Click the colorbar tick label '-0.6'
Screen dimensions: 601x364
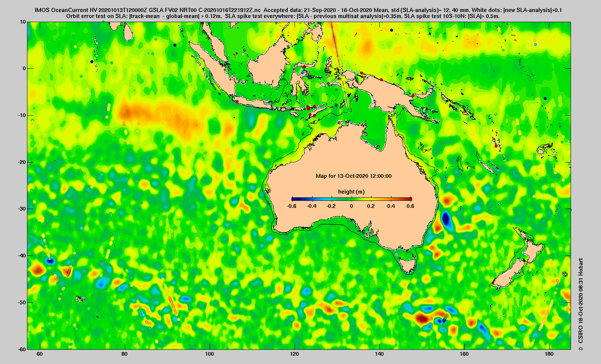tap(291, 206)
